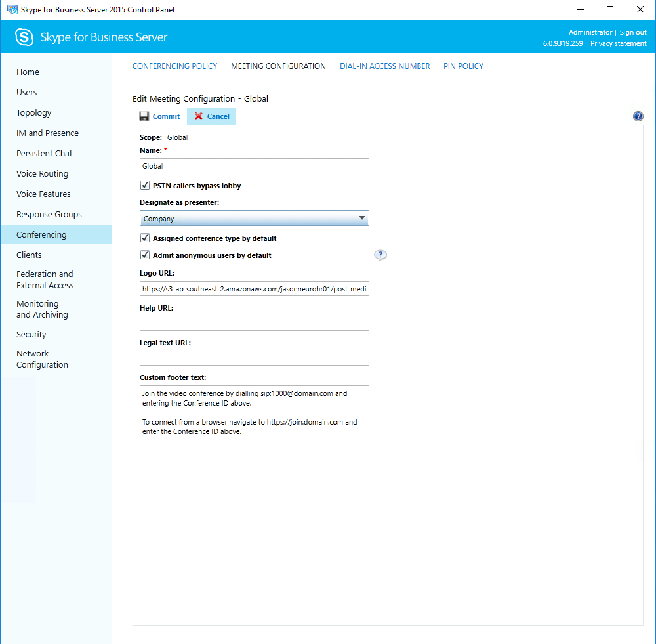This screenshot has height=644, width=656.
Task: Toggle PSTN callers bypass lobby checkbox
Action: point(145,185)
